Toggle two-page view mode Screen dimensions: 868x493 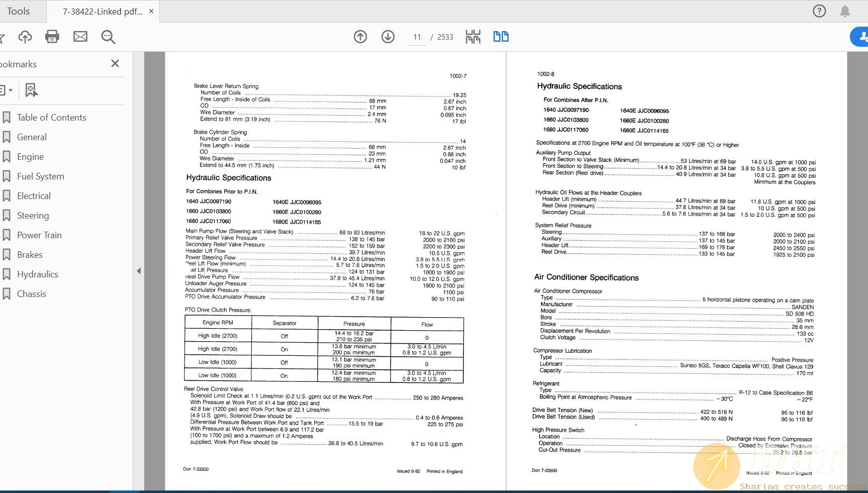501,37
